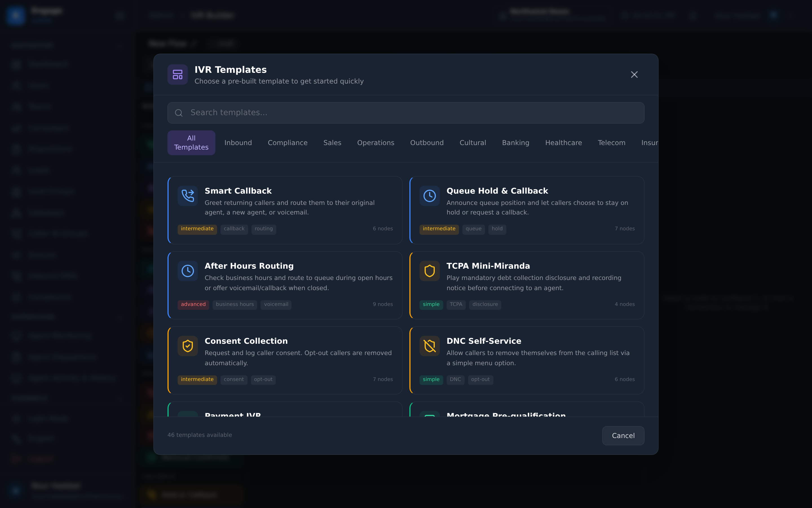Click the intermediate tag on Smart Callback
Screen dimensions: 812x508
(x=197, y=229)
